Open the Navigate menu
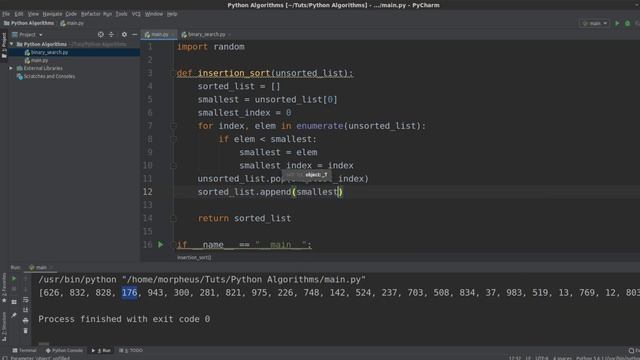This screenshot has width=640, height=360. pyautogui.click(x=52, y=14)
